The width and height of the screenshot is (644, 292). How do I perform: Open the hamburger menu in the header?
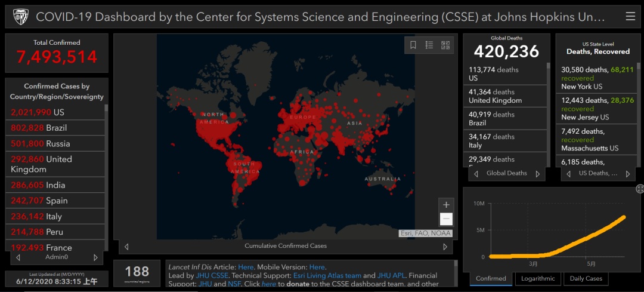coord(630,17)
